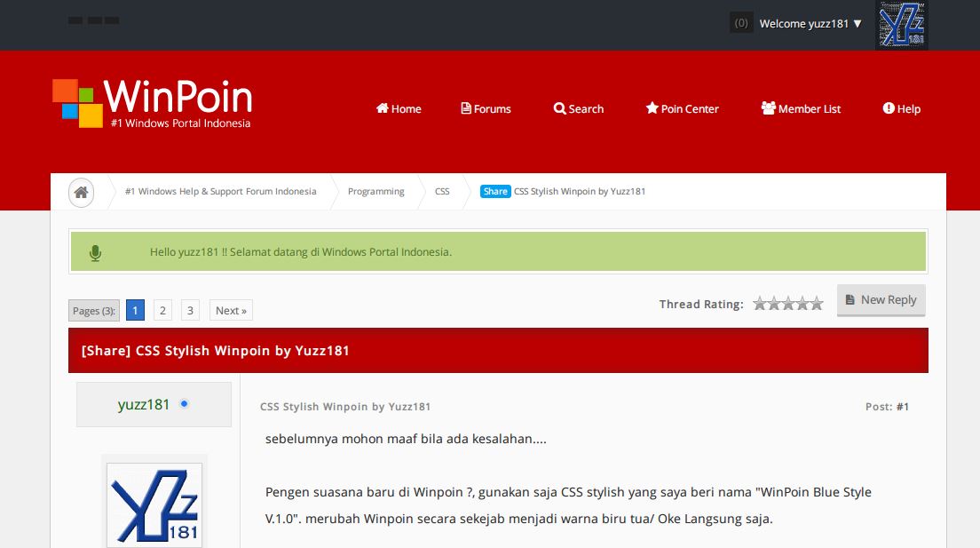Rate thread with third star
Screen dimensions: 980x548
point(788,304)
